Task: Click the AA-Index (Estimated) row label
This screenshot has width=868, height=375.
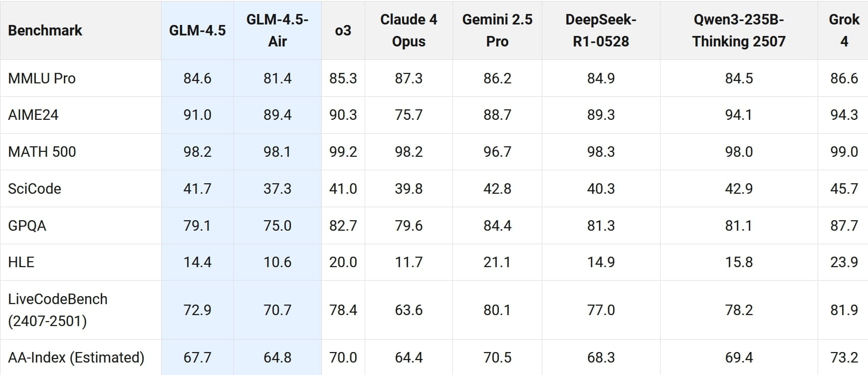Action: [76, 358]
